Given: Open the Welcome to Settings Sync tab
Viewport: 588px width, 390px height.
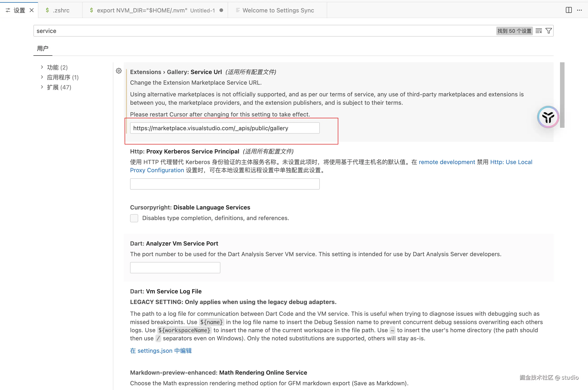Looking at the screenshot, I should click(278, 10).
